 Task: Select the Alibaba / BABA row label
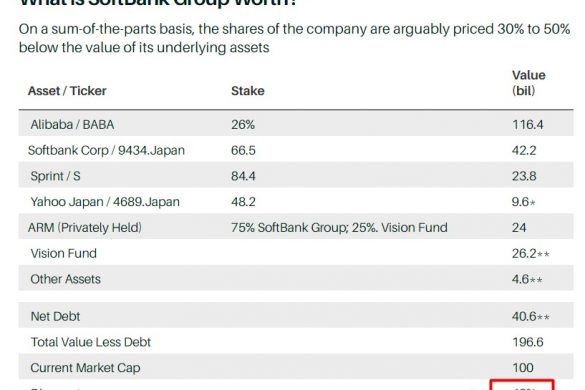click(x=72, y=124)
